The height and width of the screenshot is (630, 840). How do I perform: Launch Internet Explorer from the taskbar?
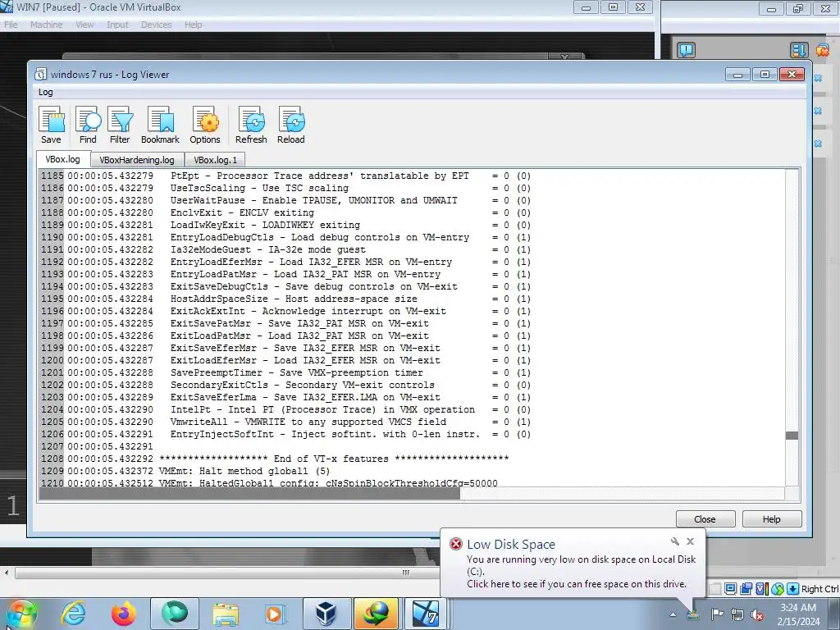point(73,614)
